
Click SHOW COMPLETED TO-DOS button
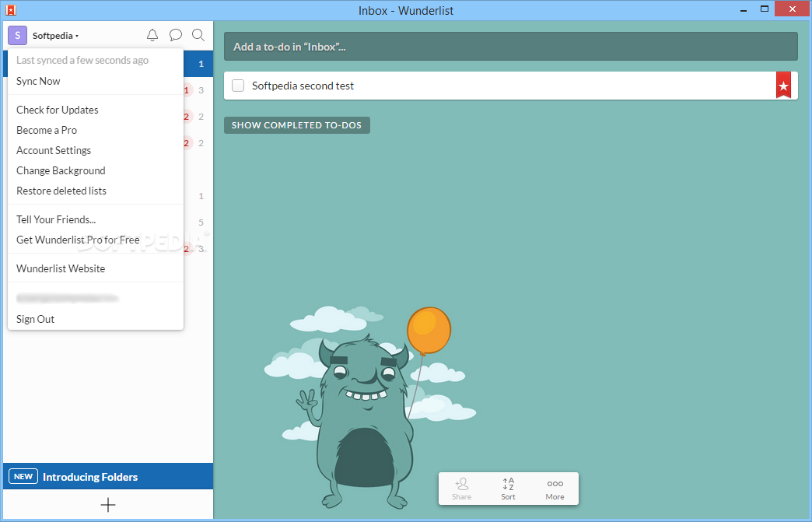pos(297,125)
